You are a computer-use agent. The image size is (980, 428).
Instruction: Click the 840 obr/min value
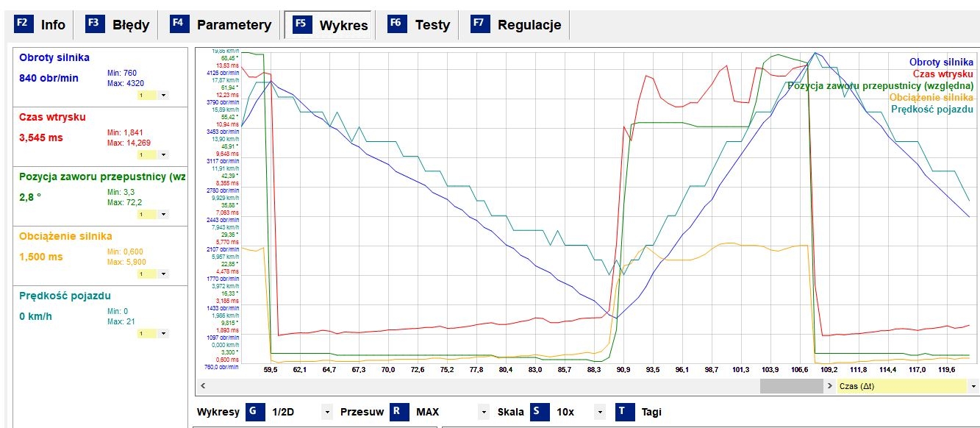click(49, 78)
